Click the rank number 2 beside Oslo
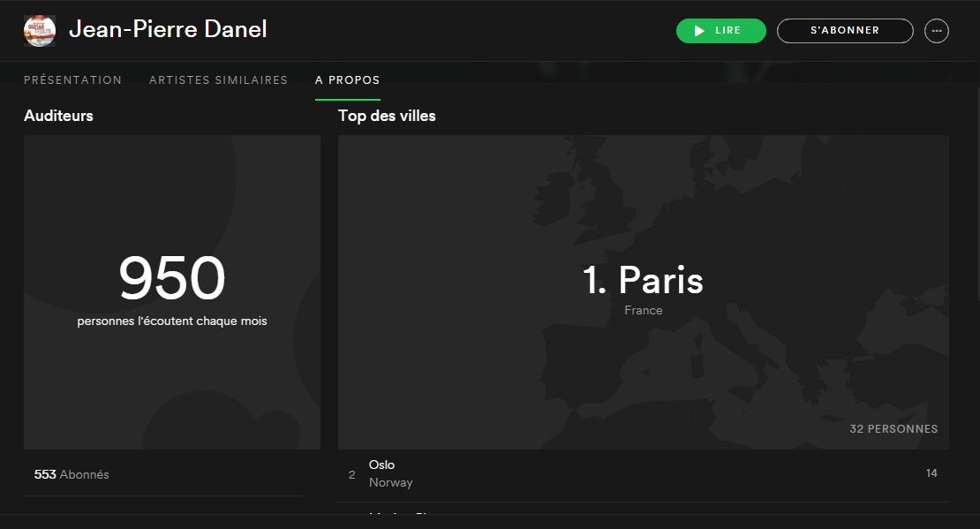980x529 pixels. (x=351, y=475)
